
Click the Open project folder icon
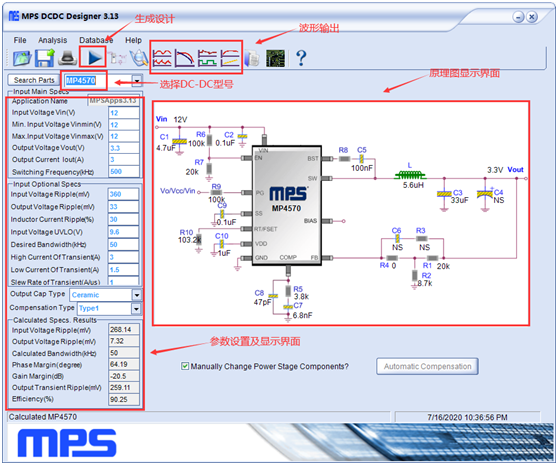[22, 58]
